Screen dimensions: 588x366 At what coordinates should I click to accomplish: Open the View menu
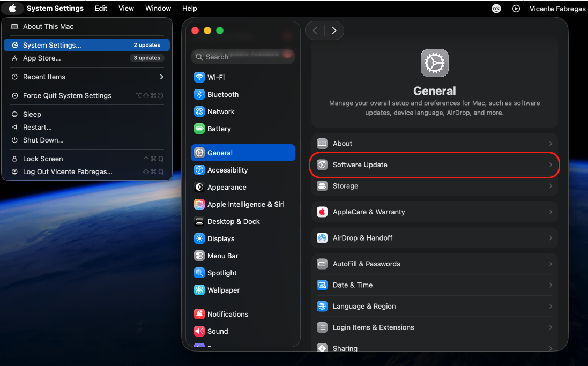[126, 8]
